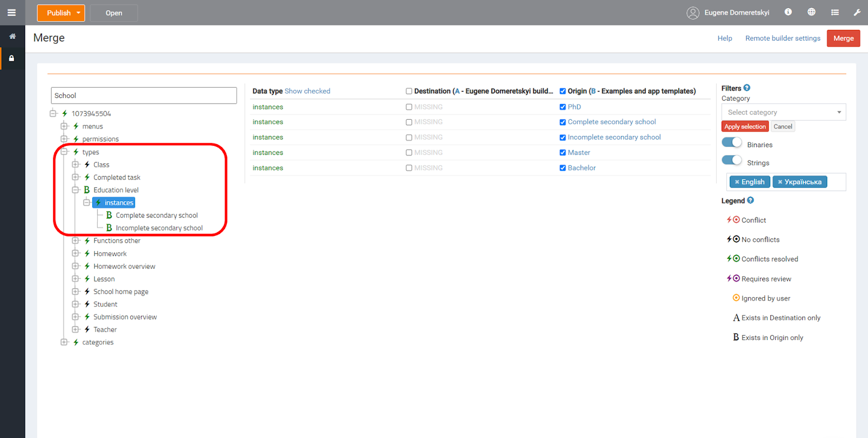
Task: Click the B icon beside Education level
Action: coord(87,190)
